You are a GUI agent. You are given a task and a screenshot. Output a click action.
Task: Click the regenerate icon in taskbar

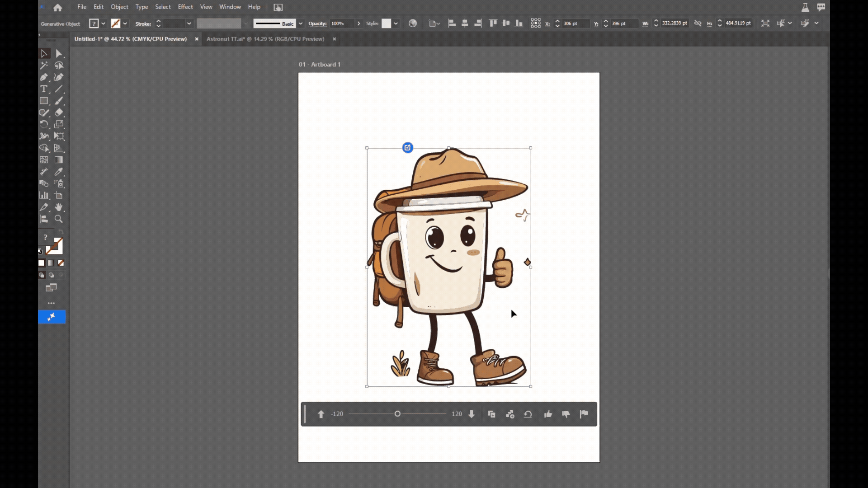pyautogui.click(x=528, y=414)
